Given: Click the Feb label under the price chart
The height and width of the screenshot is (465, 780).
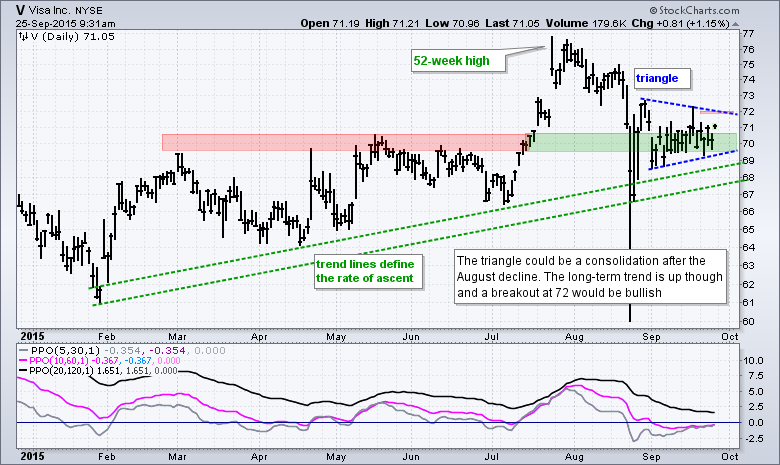Looking at the screenshot, I should 106,337.
